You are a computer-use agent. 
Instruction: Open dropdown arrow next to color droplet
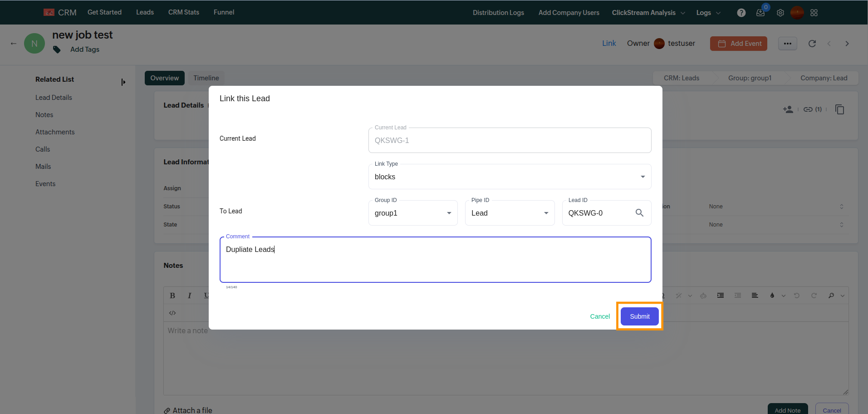click(x=784, y=296)
